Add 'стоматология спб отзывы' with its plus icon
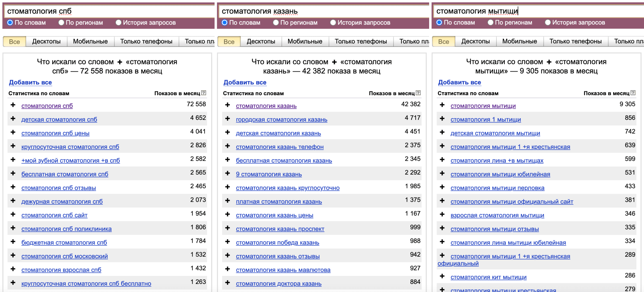 pos(13,187)
